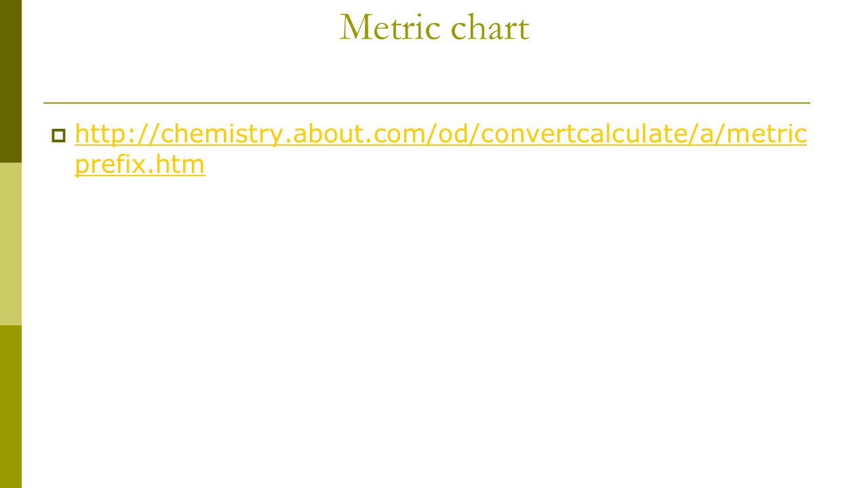Click the empty white slide body area

coord(434,325)
